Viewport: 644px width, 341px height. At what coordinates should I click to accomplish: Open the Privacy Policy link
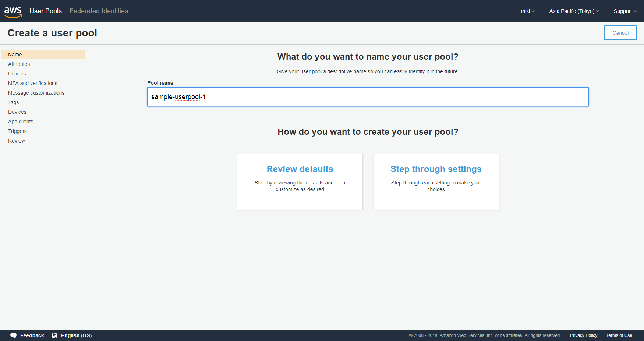pos(583,335)
